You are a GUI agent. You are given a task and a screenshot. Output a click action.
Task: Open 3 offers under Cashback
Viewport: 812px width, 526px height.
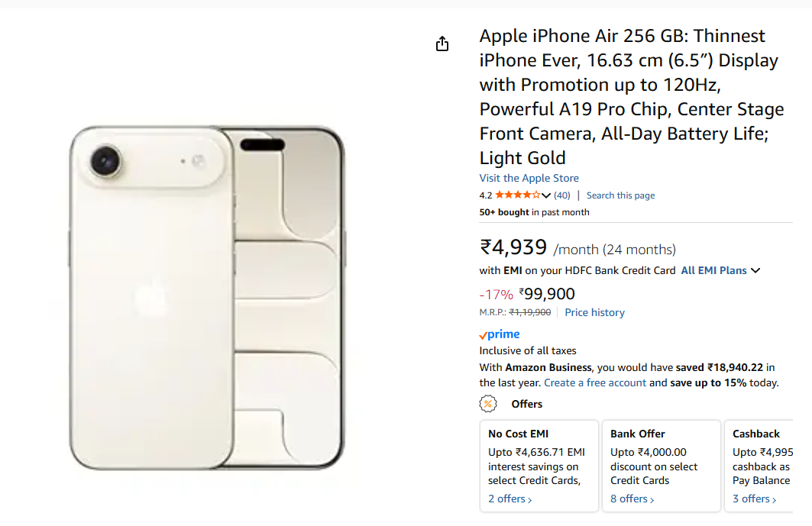click(755, 499)
